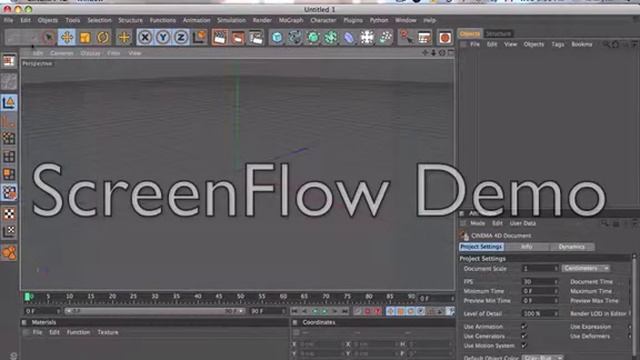Open the green Array modeling icon

coord(331,38)
